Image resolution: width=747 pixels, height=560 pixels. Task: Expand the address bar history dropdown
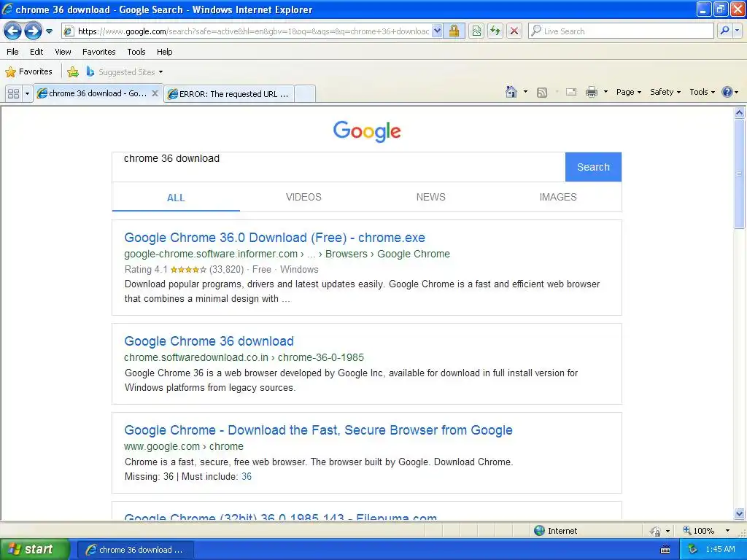(437, 31)
